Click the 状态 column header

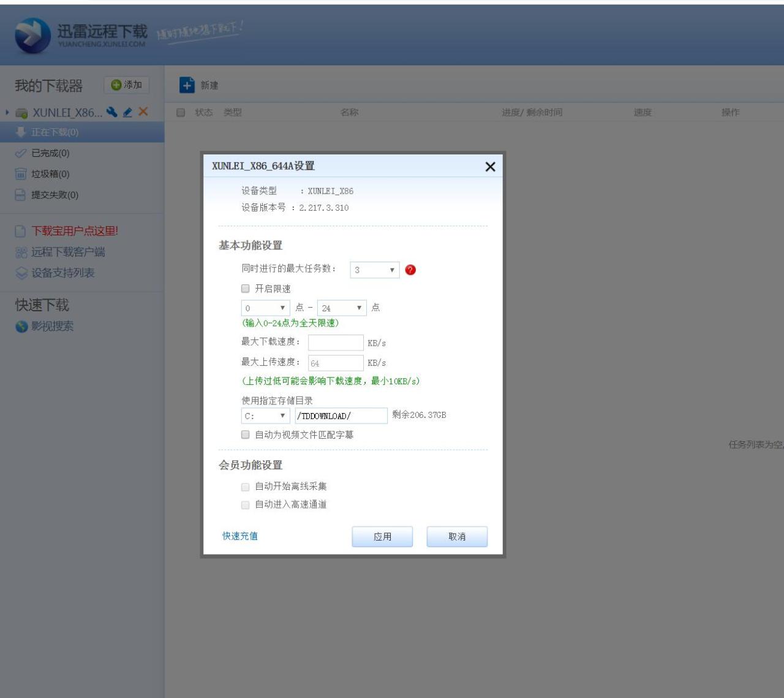tap(204, 112)
